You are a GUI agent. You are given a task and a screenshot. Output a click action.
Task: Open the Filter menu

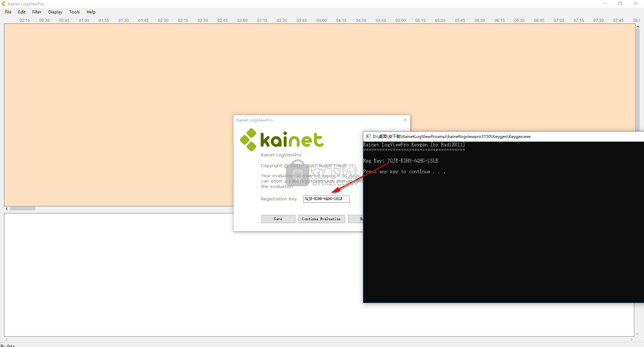tap(37, 12)
